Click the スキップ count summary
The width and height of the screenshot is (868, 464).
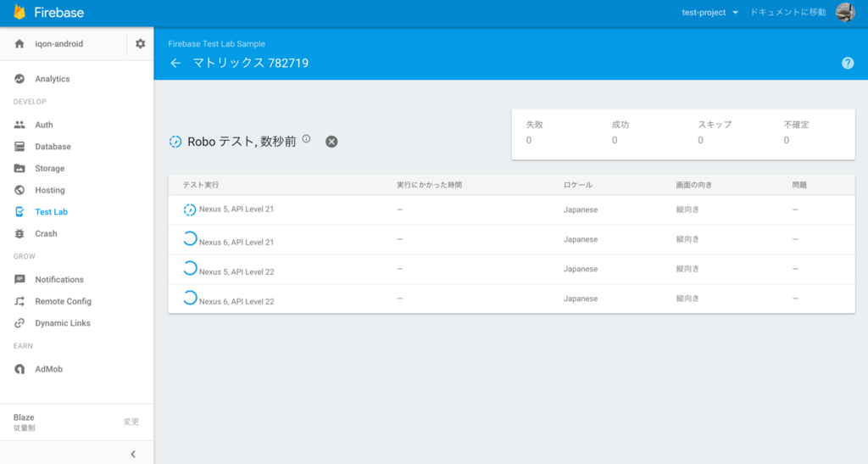(x=715, y=132)
